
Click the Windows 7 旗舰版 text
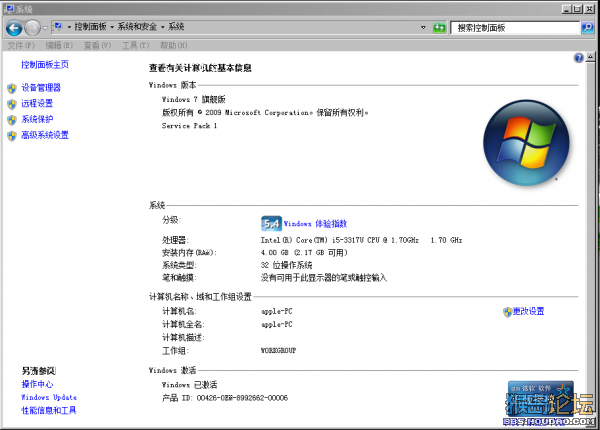[193, 99]
